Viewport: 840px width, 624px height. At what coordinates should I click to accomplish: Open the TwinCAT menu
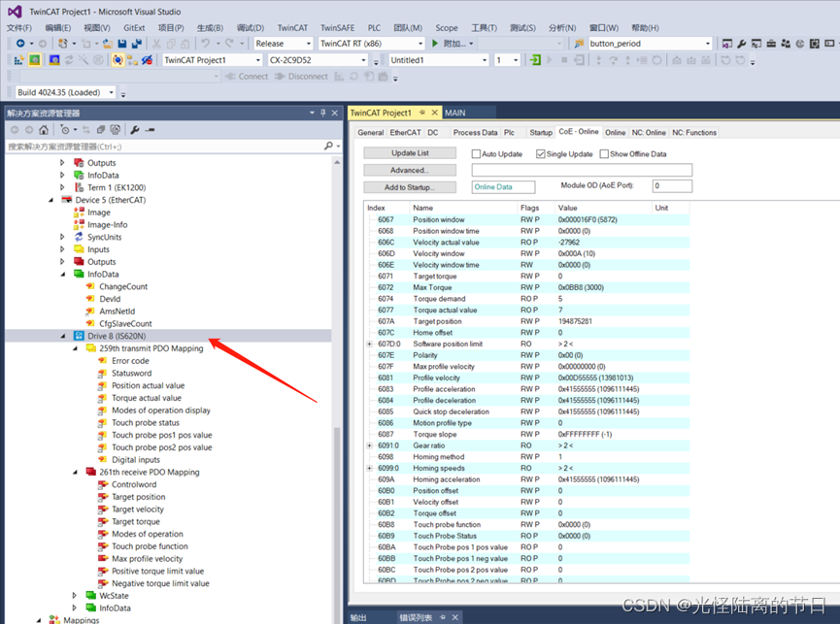coord(292,28)
